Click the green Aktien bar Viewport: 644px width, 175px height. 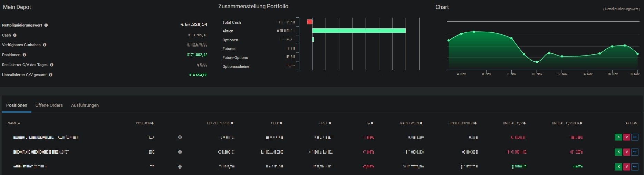pos(359,31)
